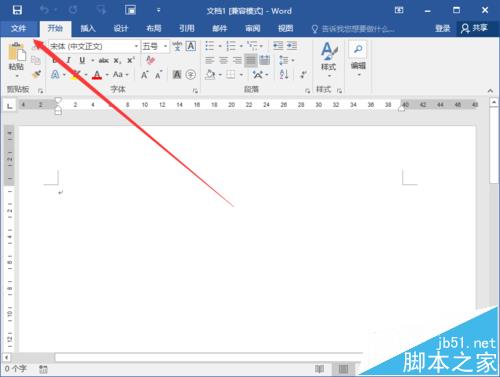Switch to the 设计 (Design) tab

[x=121, y=28]
